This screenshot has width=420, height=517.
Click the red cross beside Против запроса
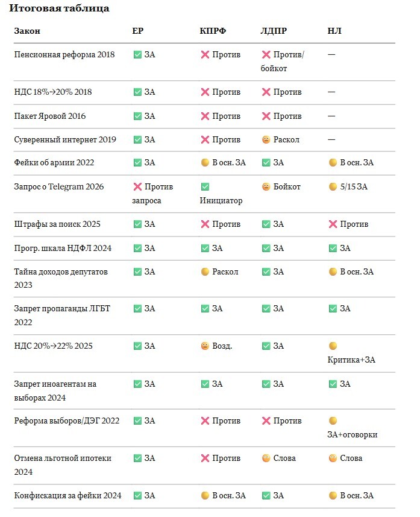[137, 187]
